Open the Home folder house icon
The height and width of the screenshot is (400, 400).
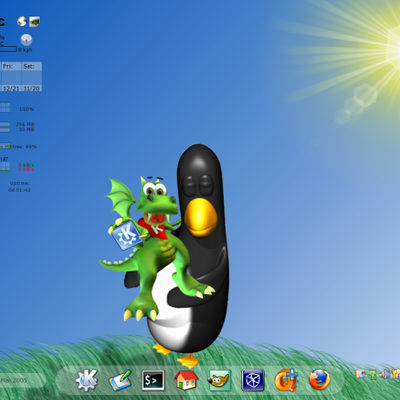coord(186,380)
